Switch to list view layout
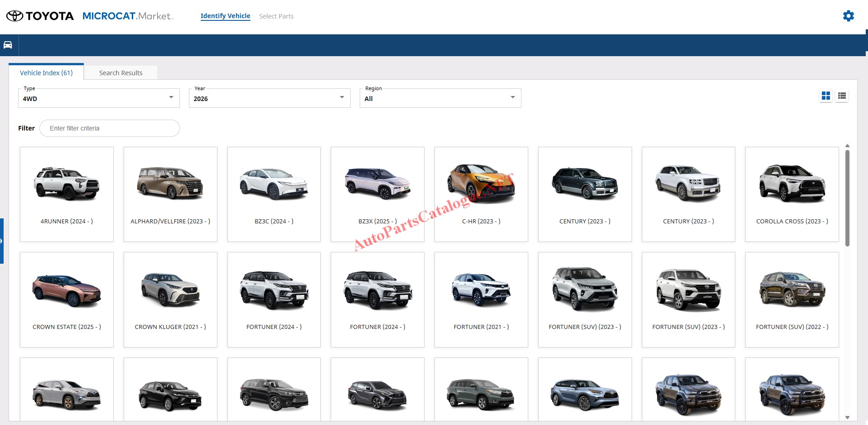The image size is (868, 425). click(x=842, y=96)
